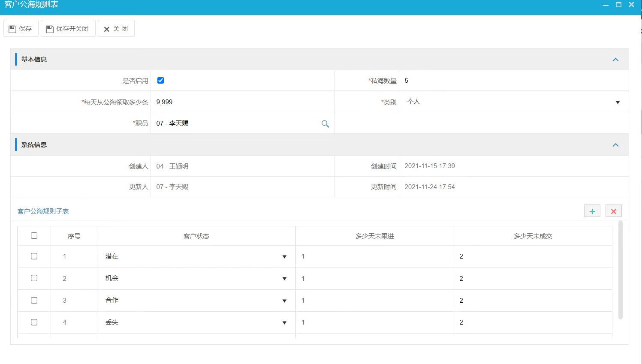
Task: Open the 潜在 status dropdown in row 1
Action: pyautogui.click(x=284, y=256)
